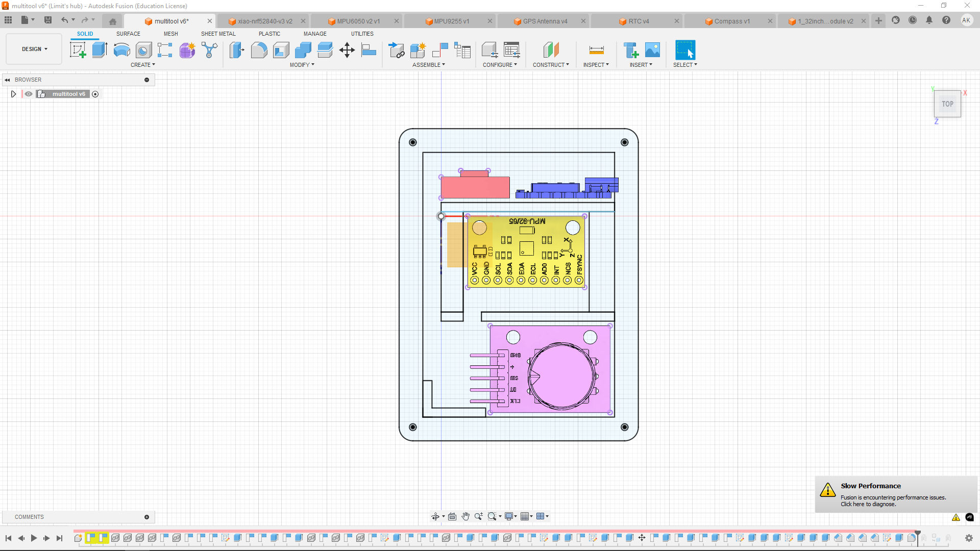
Task: Open the DESIGN workspace dropdown
Action: click(34, 49)
